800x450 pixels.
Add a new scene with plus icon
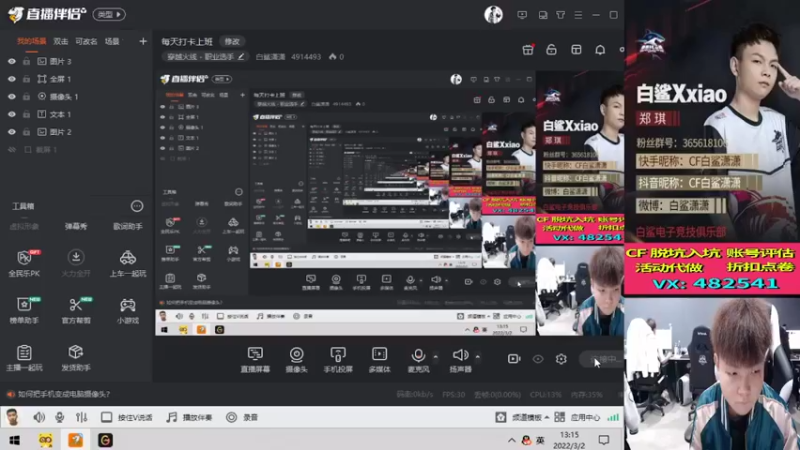pyautogui.click(x=143, y=41)
